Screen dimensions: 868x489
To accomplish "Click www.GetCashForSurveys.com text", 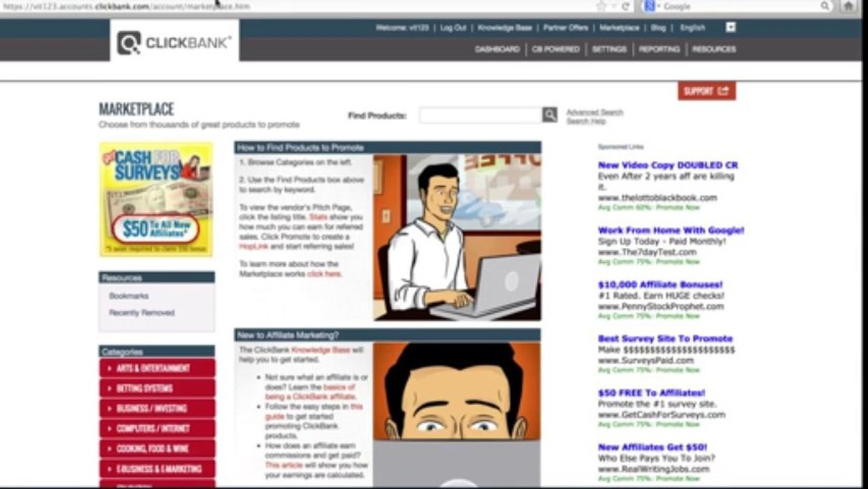I will pyautogui.click(x=662, y=414).
